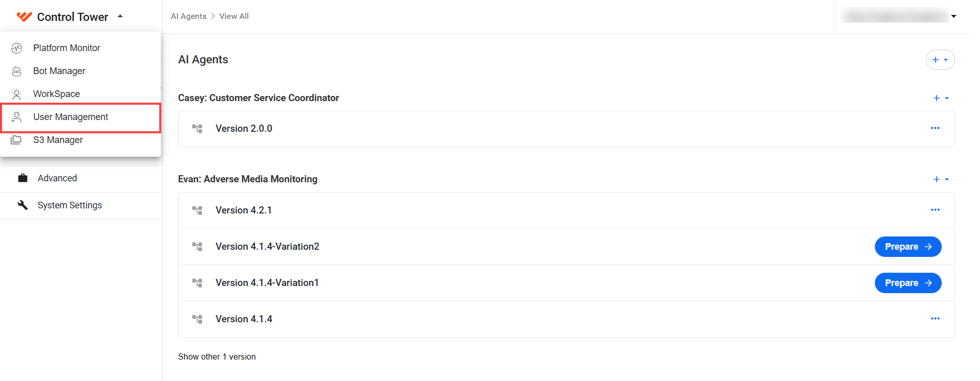Click the flow icon beside Version 4.2.1
Viewport: 980px width, 381px height.
click(197, 210)
